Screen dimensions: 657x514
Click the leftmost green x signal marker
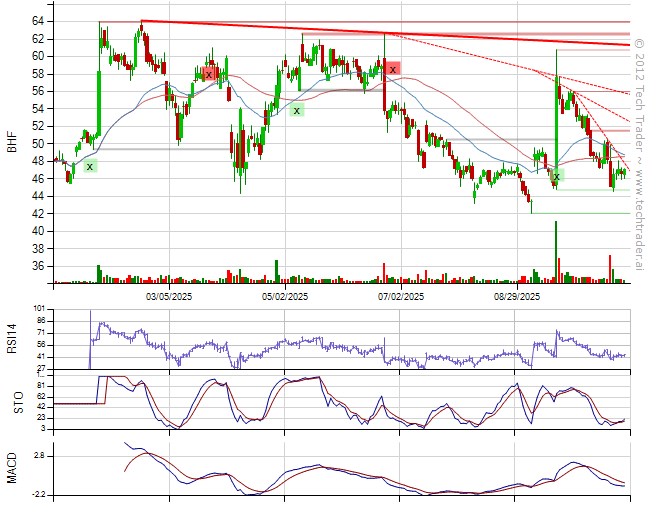pyautogui.click(x=90, y=166)
